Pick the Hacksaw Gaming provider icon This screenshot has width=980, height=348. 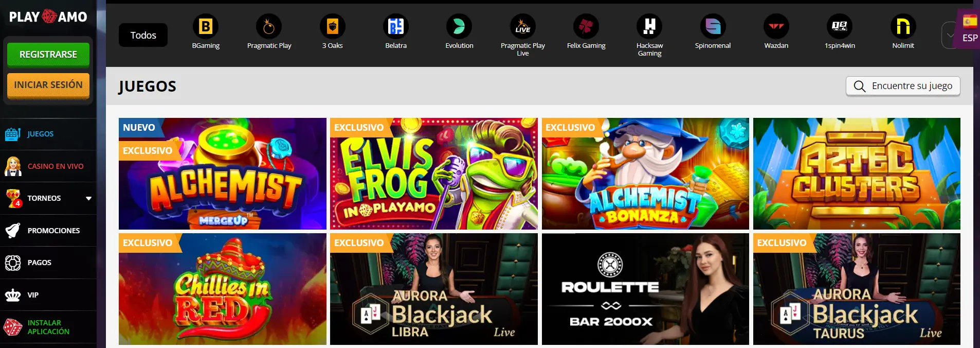coord(649,27)
